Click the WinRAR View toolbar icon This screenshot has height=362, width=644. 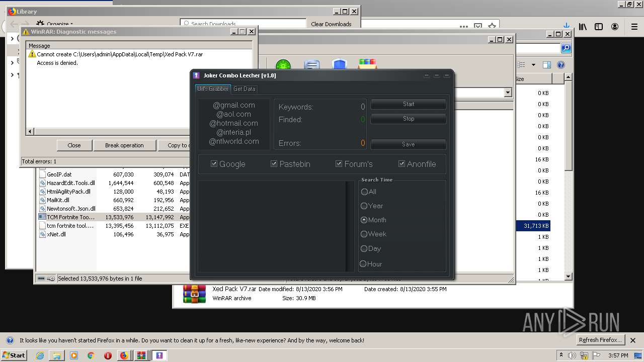pyautogui.click(x=312, y=65)
